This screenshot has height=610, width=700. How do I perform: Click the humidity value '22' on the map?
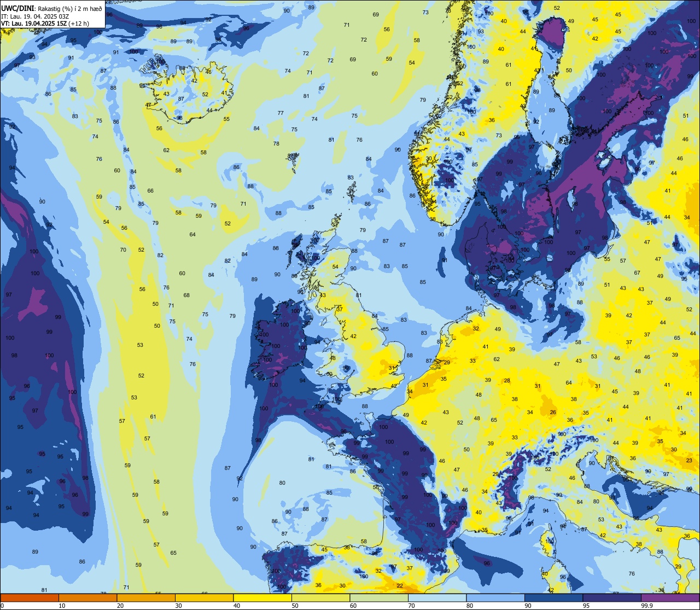pyautogui.click(x=400, y=586)
